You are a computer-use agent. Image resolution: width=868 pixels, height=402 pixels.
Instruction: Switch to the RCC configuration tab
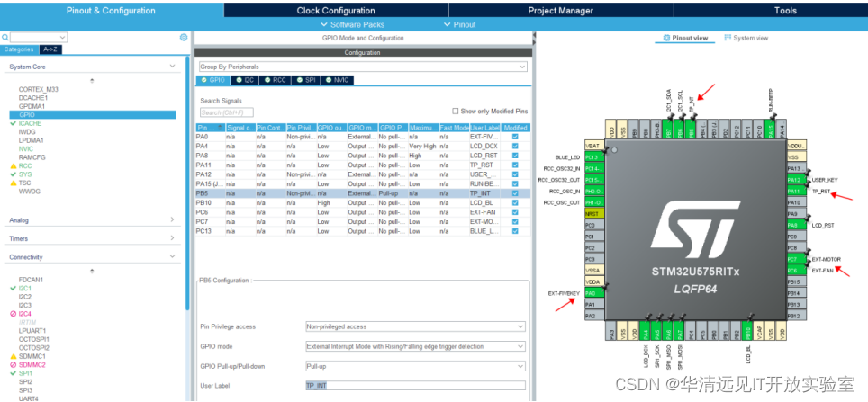[276, 80]
